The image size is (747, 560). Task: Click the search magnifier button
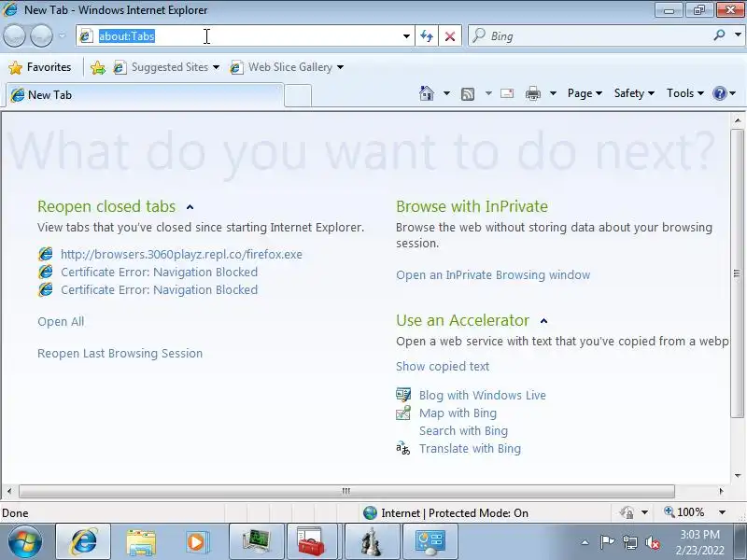point(719,35)
